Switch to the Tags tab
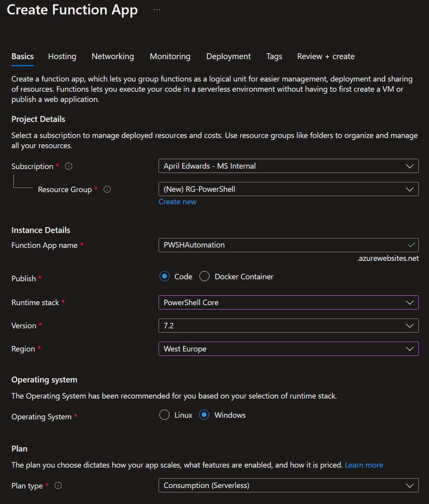Screen dimensions: 429x504 274,57
